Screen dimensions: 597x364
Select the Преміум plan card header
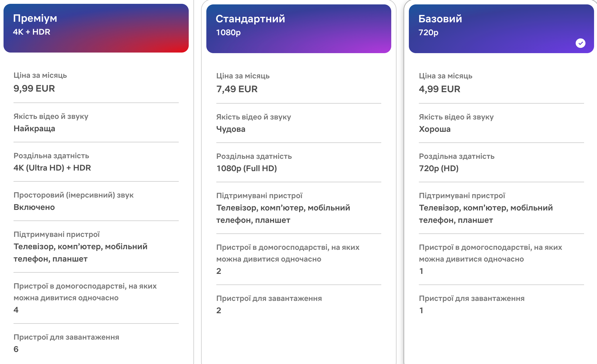(x=96, y=28)
